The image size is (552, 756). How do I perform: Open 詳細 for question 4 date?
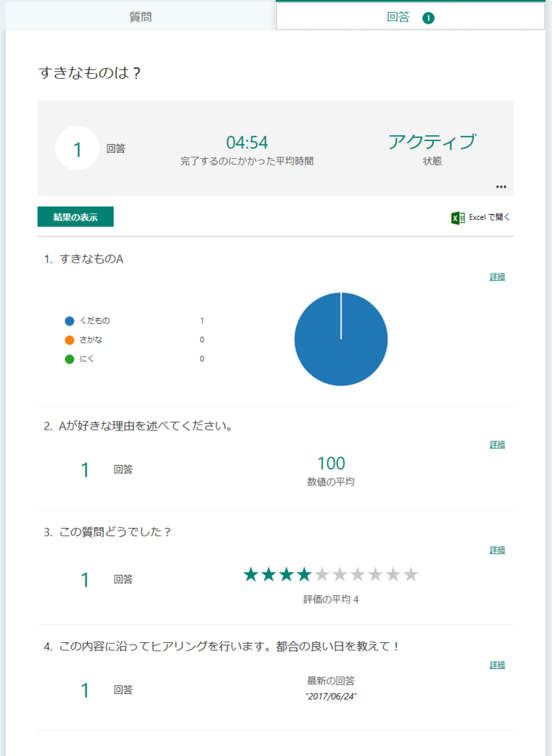pos(497,665)
